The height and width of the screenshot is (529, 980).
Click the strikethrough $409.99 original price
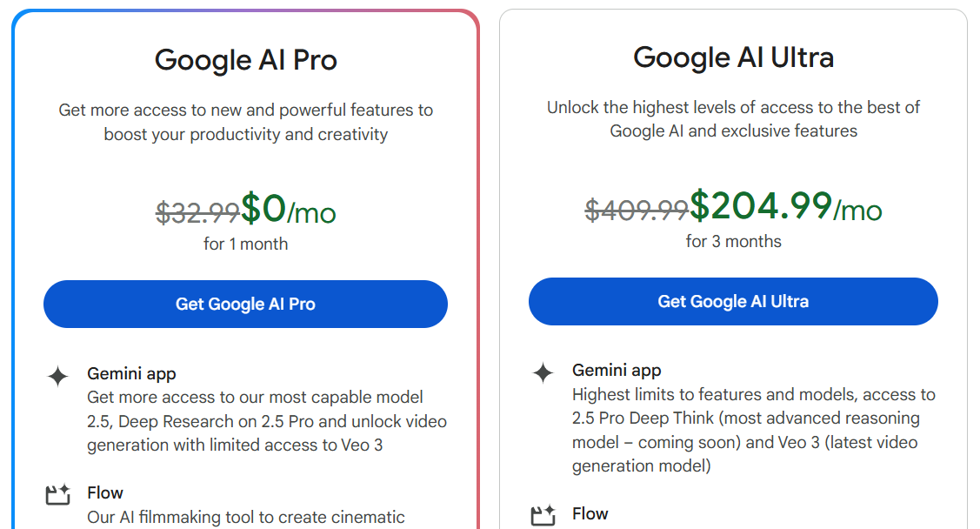click(637, 210)
